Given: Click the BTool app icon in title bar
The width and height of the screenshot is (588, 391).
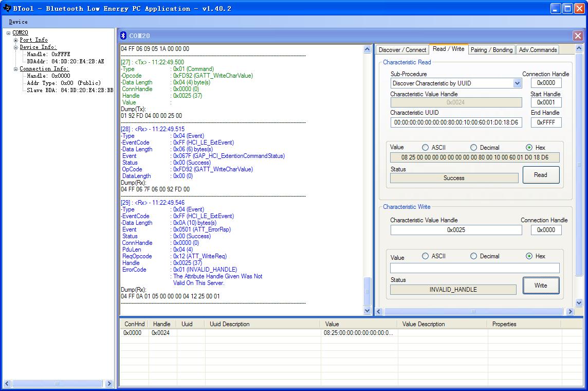Looking at the screenshot, I should tap(7, 8).
